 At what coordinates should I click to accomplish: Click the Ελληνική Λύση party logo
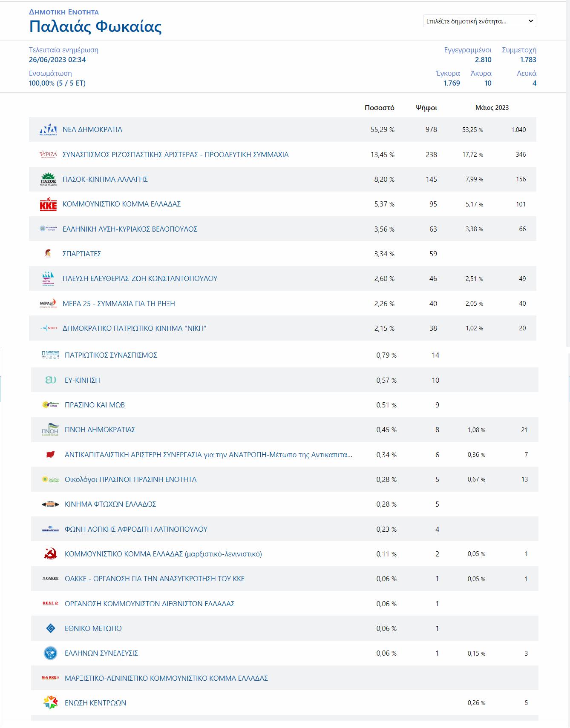48,229
